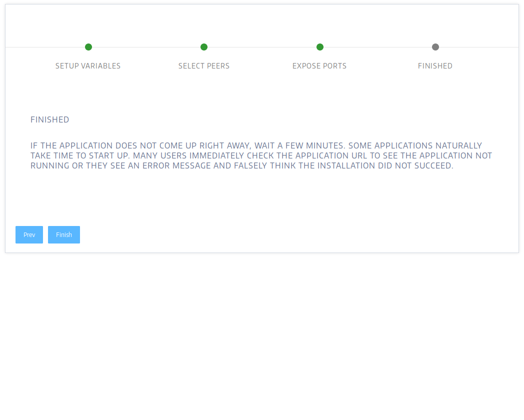Click the sentence starting "If the application does not"
The image size is (524, 420).
[x=187, y=145]
